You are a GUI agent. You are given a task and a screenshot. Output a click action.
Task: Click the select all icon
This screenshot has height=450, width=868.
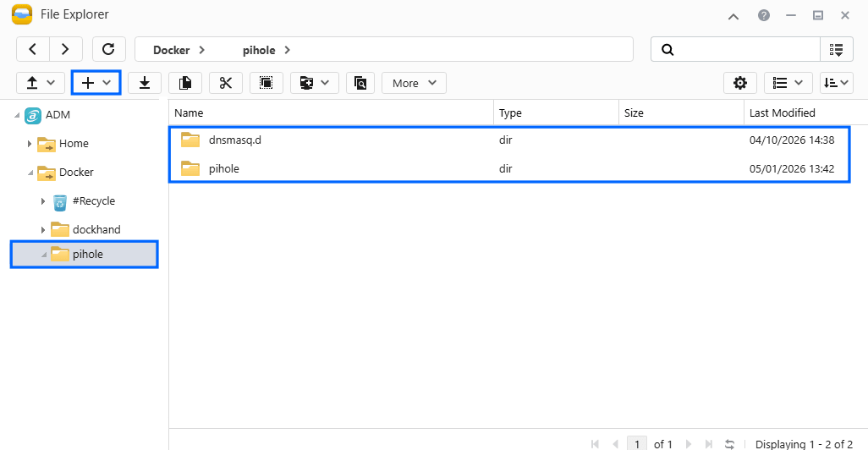click(x=266, y=83)
